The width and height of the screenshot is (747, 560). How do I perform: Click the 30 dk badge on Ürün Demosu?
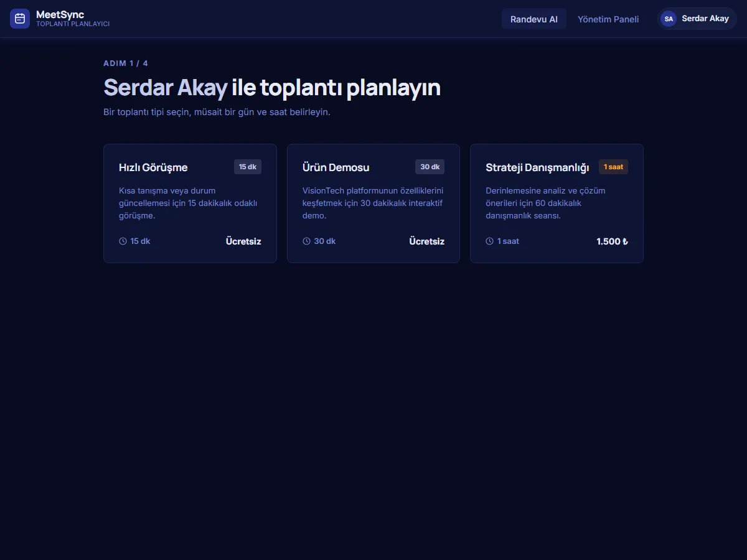point(430,167)
